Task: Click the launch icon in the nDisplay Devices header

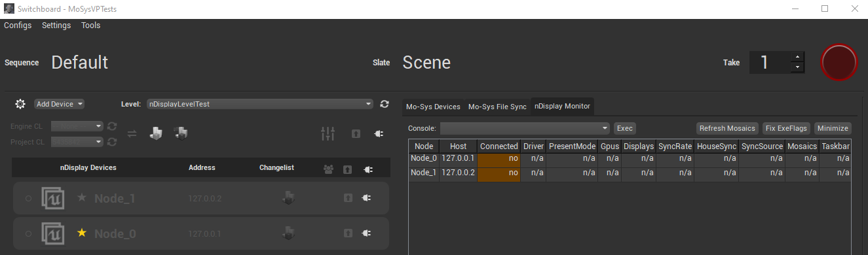Action: [x=348, y=169]
